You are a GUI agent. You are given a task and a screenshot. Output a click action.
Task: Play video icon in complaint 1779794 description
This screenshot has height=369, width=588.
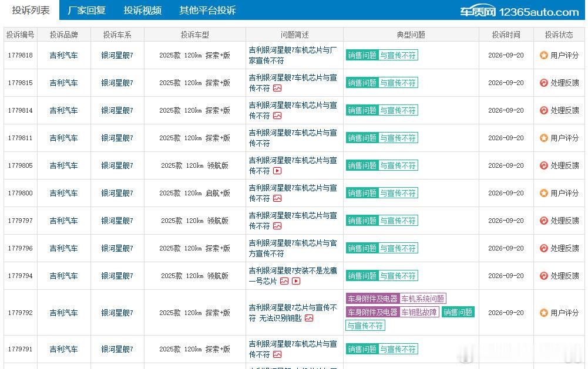296,281
